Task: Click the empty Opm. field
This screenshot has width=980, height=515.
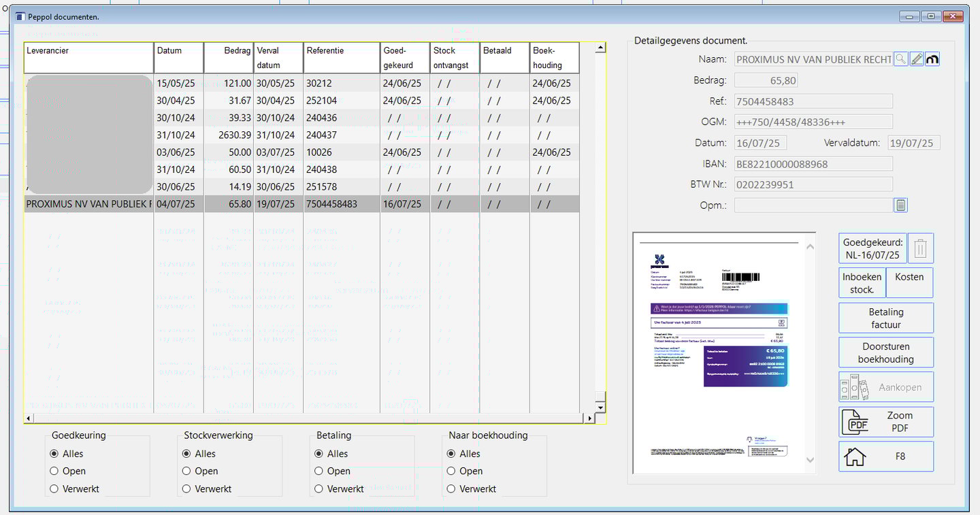Action: [813, 205]
